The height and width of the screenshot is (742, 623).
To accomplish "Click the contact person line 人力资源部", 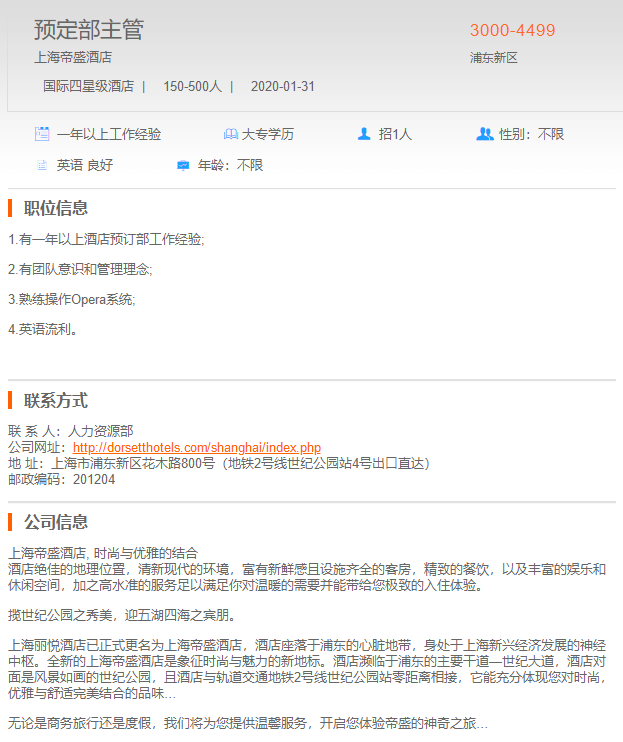I will pos(70,431).
